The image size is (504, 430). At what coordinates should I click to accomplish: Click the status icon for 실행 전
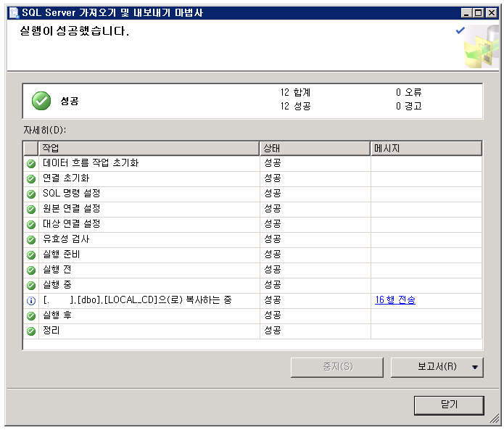[31, 270]
